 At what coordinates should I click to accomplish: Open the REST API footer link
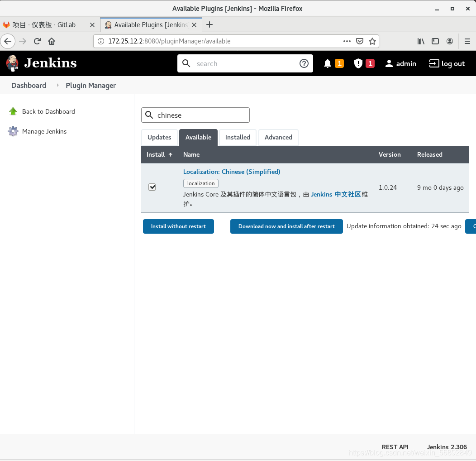[395, 447]
